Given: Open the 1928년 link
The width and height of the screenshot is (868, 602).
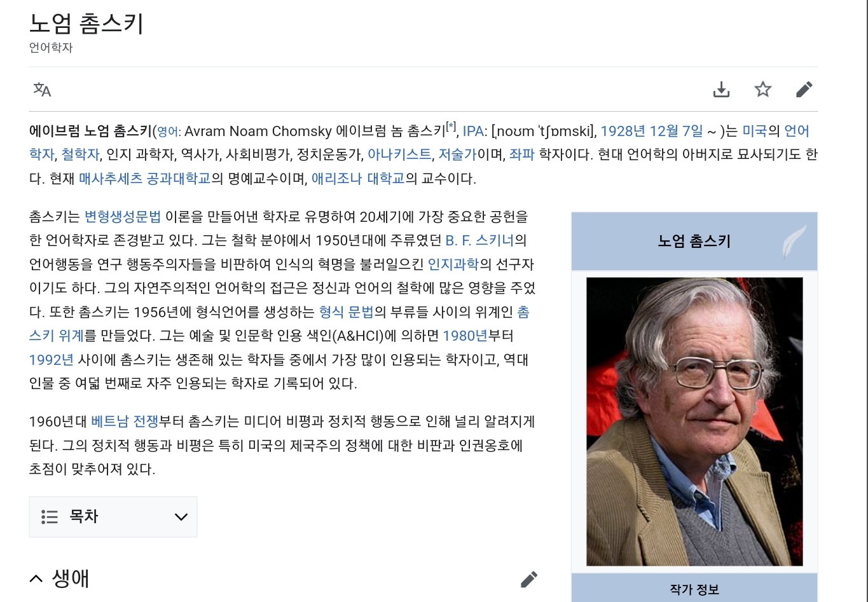Looking at the screenshot, I should [x=623, y=131].
